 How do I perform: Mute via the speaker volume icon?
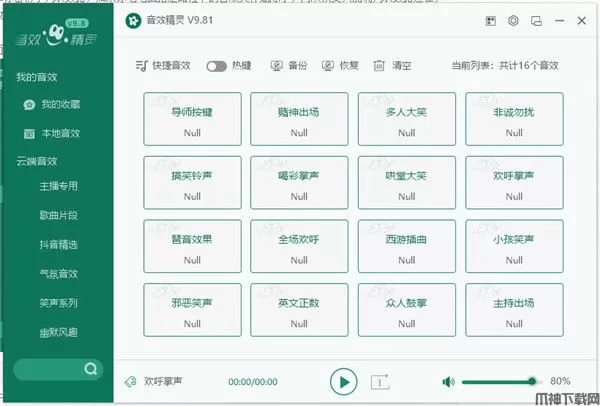click(x=448, y=382)
